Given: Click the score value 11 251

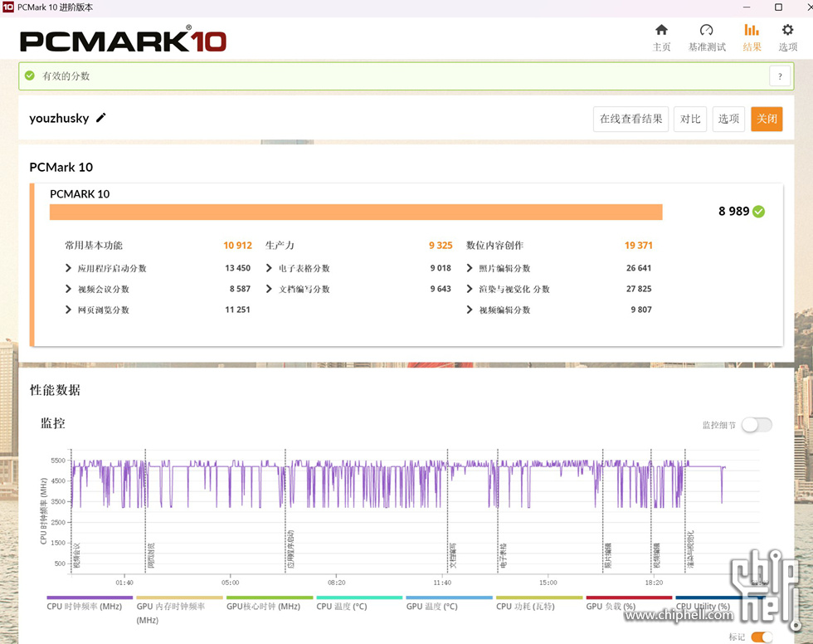Looking at the screenshot, I should coord(237,310).
